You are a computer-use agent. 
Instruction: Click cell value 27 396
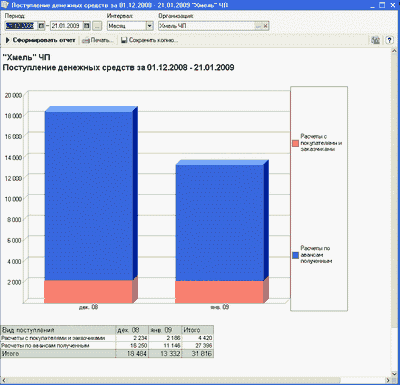pyautogui.click(x=197, y=346)
